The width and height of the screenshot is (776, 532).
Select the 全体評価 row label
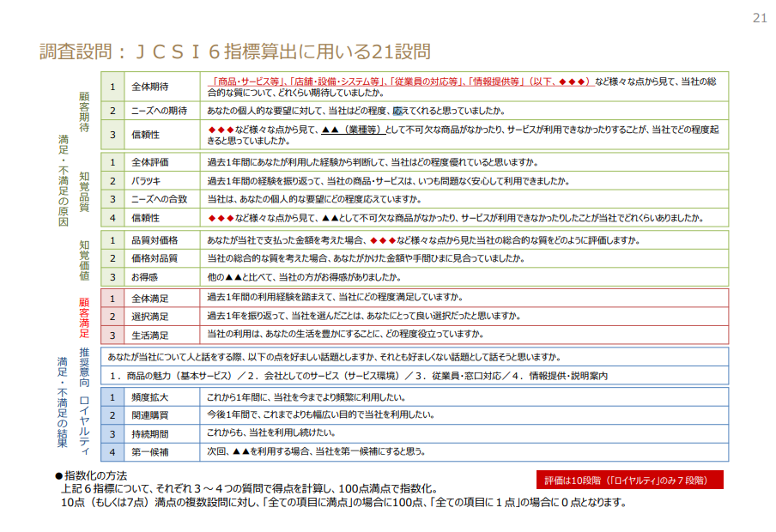point(149,162)
